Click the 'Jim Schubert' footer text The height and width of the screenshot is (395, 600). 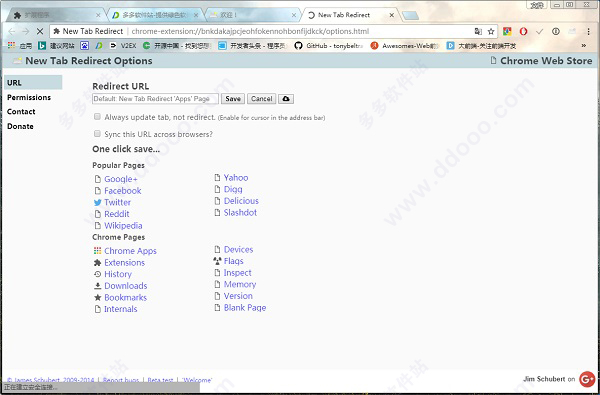point(544,379)
